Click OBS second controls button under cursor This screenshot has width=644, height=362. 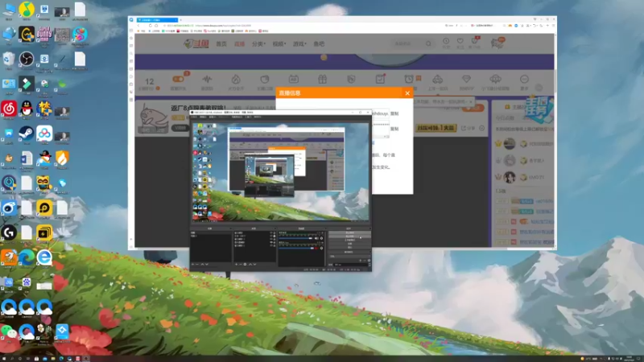point(349,237)
